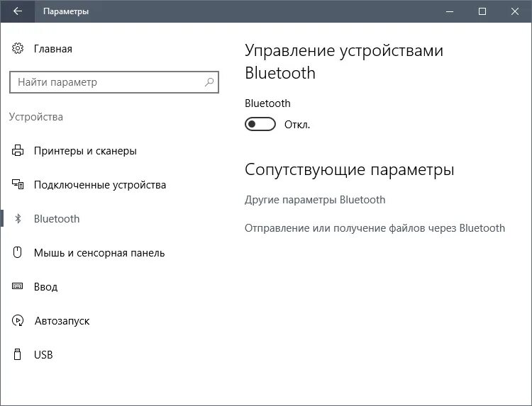
Task: Open Принтеры и сканеры section
Action: point(85,151)
